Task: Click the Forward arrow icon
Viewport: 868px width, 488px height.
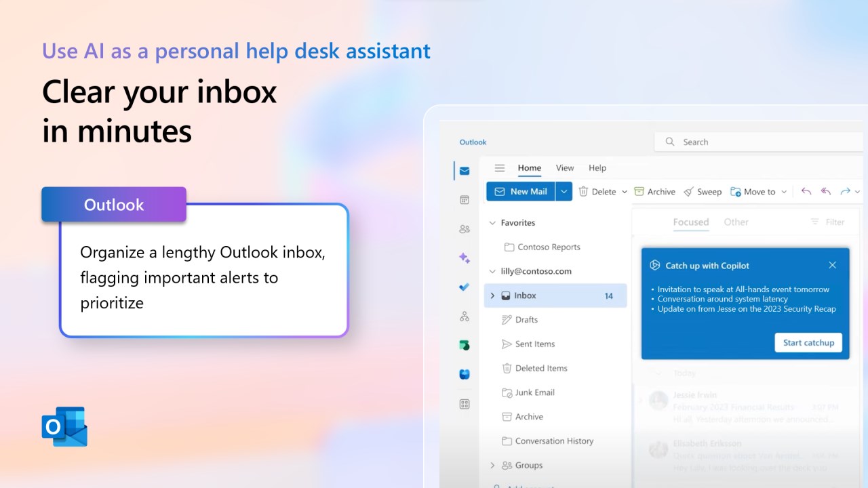Action: [x=845, y=192]
